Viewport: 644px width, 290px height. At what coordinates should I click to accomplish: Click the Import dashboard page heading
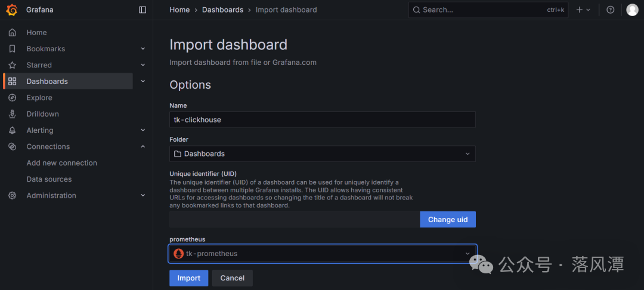228,45
